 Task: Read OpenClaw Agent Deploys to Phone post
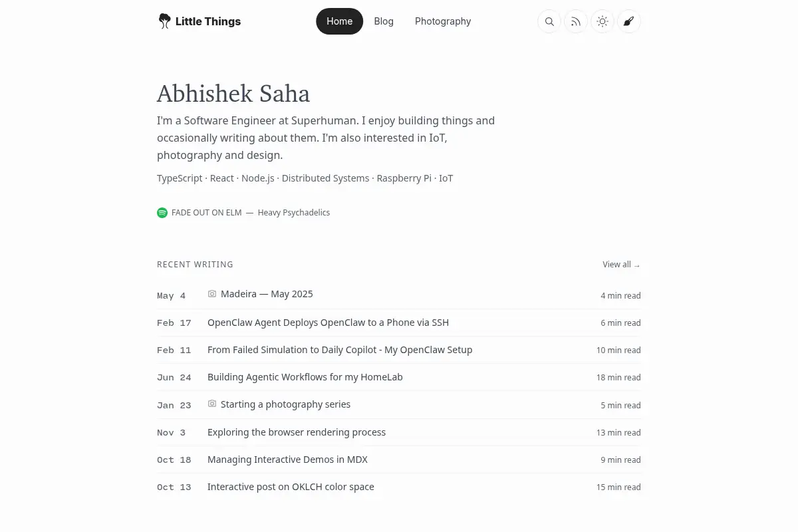[328, 323]
